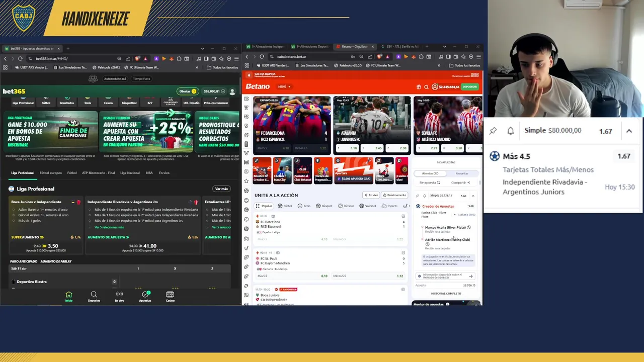Open stats icon on FC Barcelona match row
Screen dimensions: 644x362
tap(403, 216)
